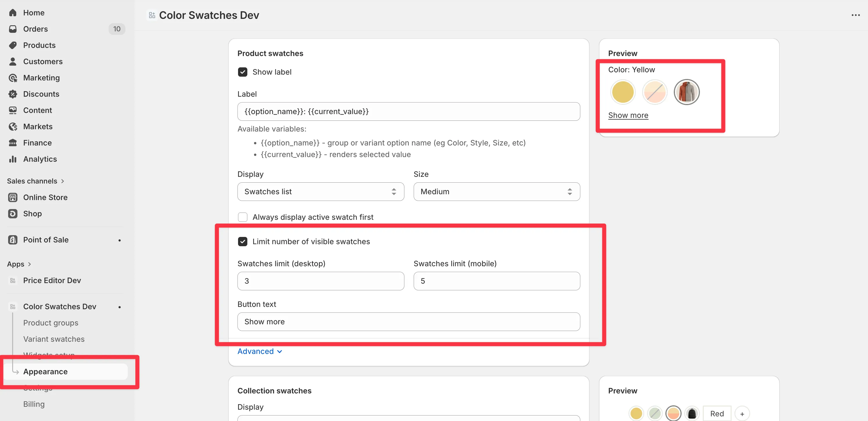Uncheck the Show label checkbox

(x=243, y=72)
